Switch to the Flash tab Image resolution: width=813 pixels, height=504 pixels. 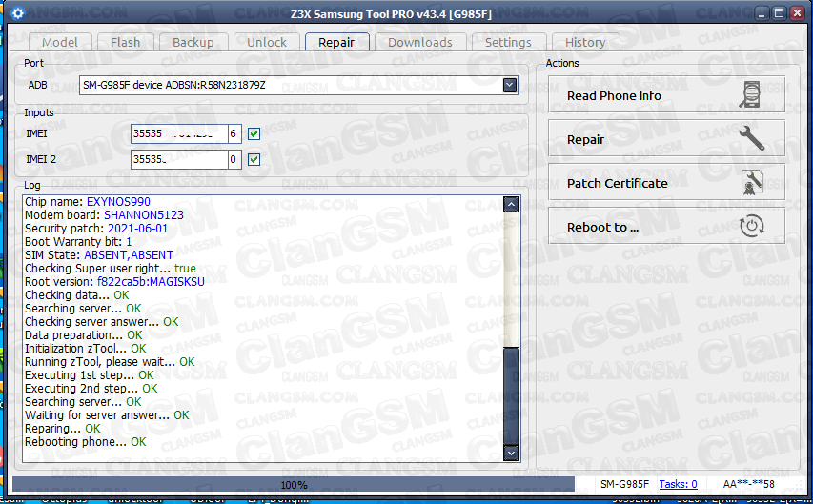click(x=125, y=42)
